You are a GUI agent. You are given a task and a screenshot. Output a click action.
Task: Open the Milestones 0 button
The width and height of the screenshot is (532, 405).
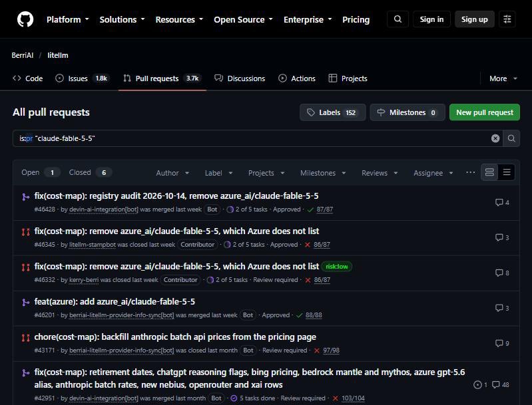click(x=407, y=112)
